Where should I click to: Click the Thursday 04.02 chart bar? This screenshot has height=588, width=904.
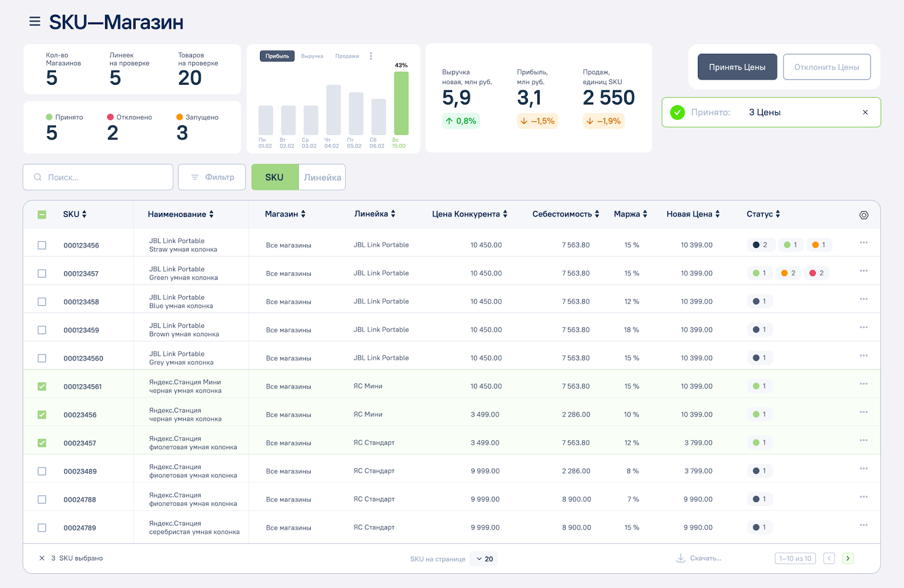[333, 110]
